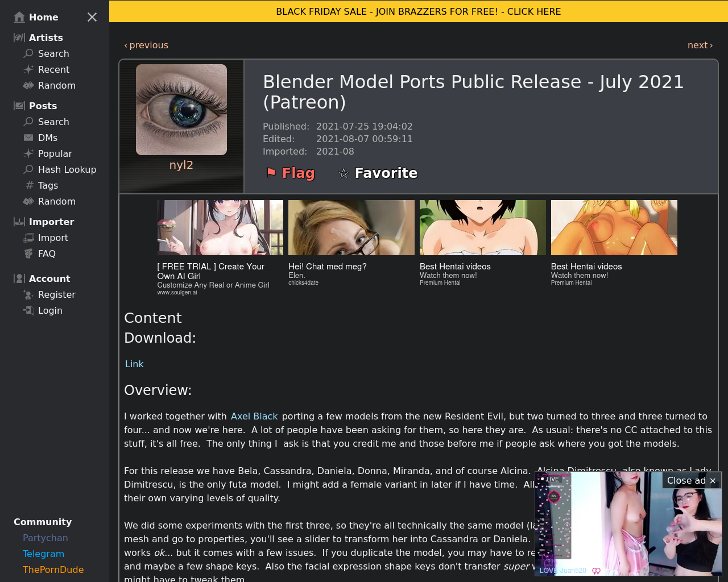Screen dimensions: 728x582
Task: Flag this post with the Flag button
Action: 291,173
